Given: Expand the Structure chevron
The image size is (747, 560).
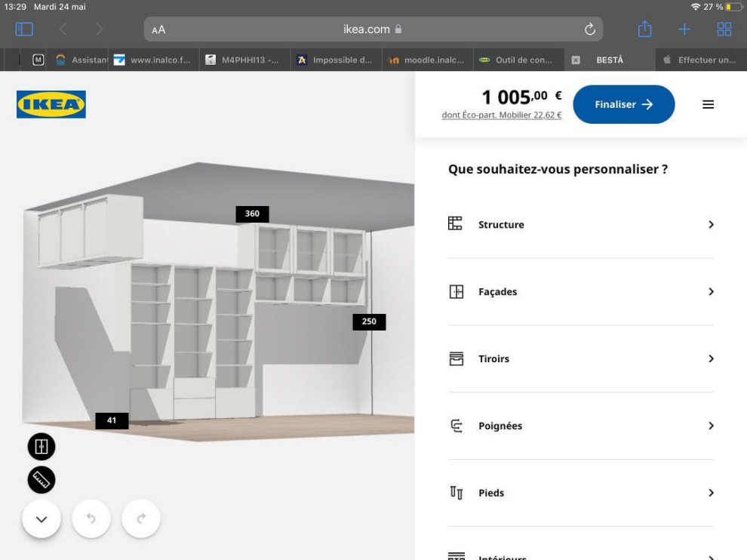Looking at the screenshot, I should (x=711, y=224).
